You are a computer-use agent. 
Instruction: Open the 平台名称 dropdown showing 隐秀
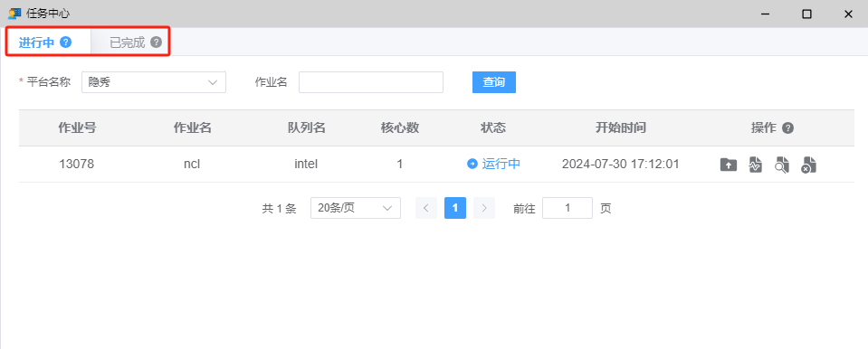click(153, 82)
